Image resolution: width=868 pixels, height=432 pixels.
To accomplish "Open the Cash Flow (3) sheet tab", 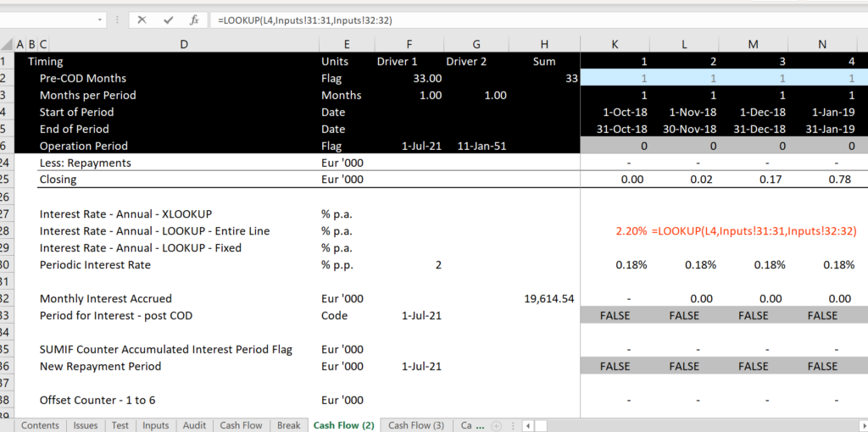I will [x=415, y=425].
